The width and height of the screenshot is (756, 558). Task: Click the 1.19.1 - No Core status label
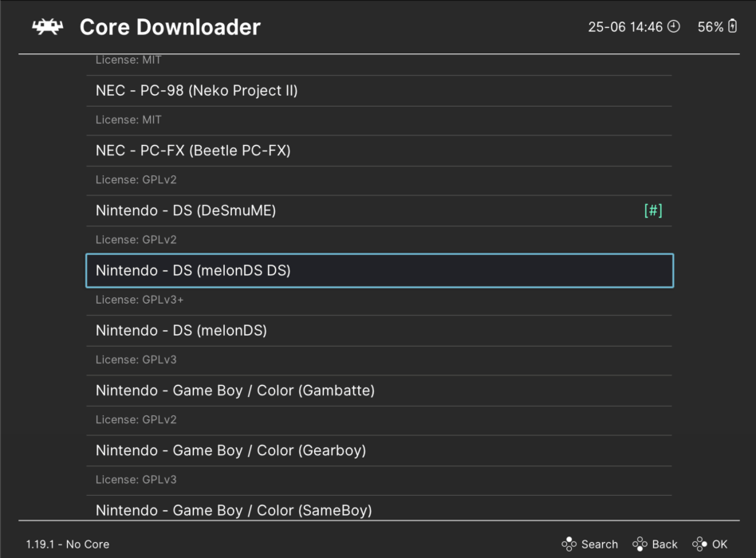click(67, 544)
